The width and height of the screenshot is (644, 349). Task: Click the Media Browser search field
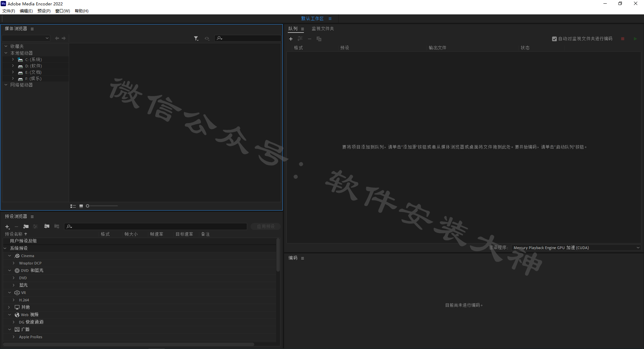tap(248, 39)
